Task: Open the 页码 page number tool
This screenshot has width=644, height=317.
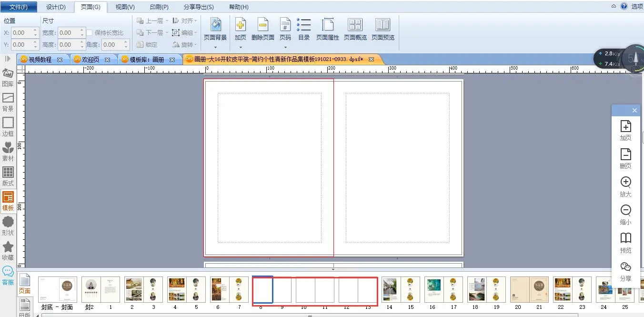Action: (x=285, y=29)
